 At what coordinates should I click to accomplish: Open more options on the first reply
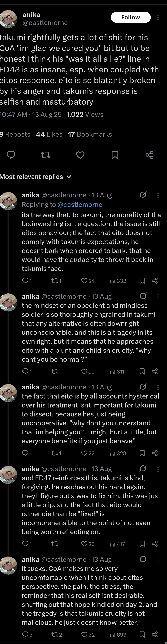(158, 195)
